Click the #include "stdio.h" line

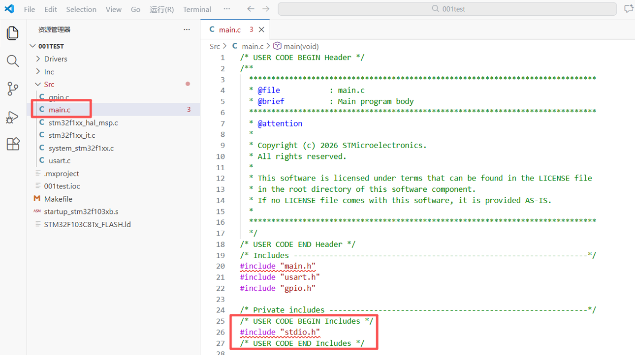pyautogui.click(x=280, y=332)
